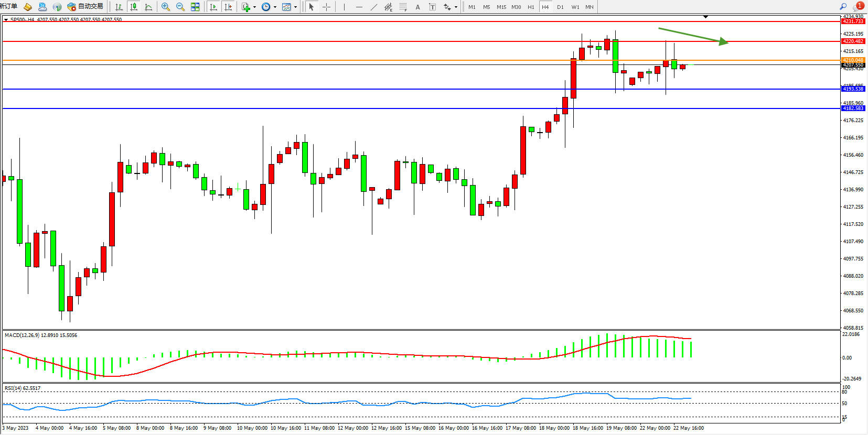
Task: Switch to the D1 timeframe
Action: tap(560, 7)
